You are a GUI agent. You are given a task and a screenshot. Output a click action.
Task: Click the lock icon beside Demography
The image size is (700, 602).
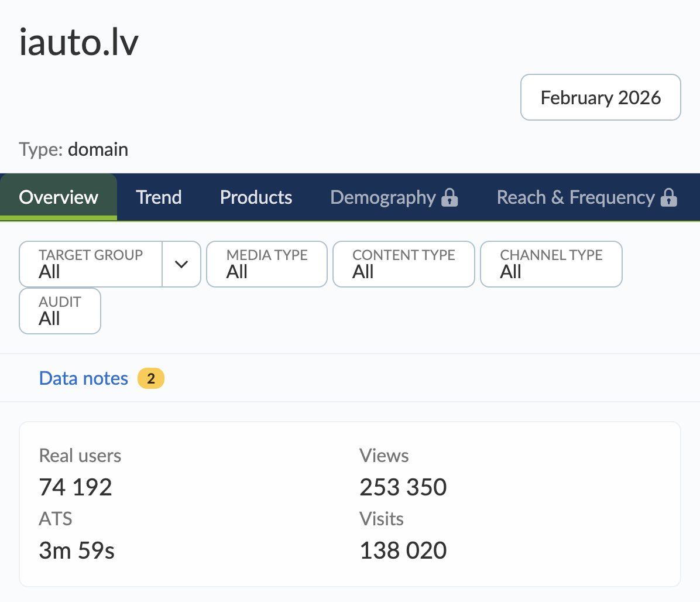tap(449, 197)
